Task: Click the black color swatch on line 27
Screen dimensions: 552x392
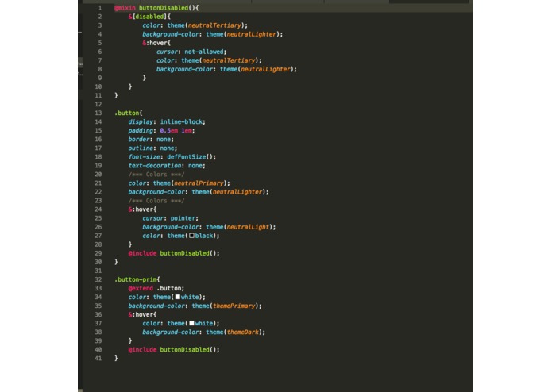Action: click(191, 236)
